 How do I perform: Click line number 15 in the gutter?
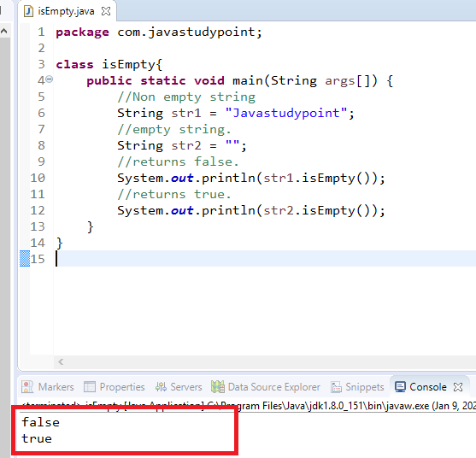(x=38, y=259)
